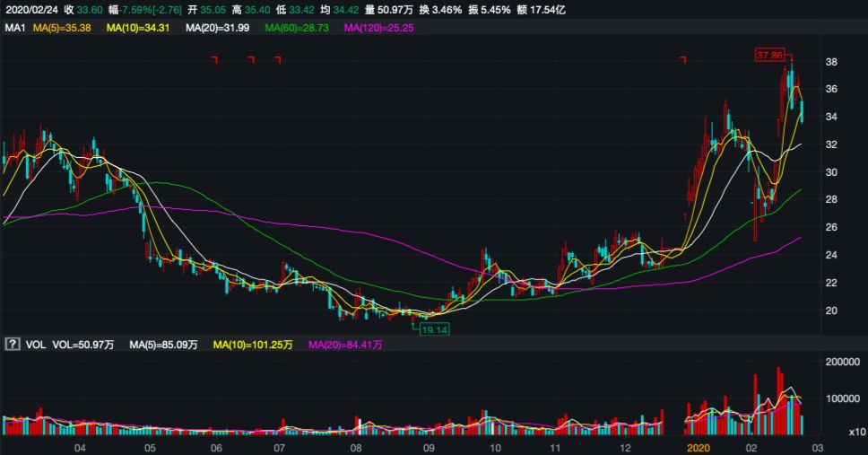Viewport: 868px width, 455px height.
Task: Click the 100000 volume axis label
Action: pos(843,398)
